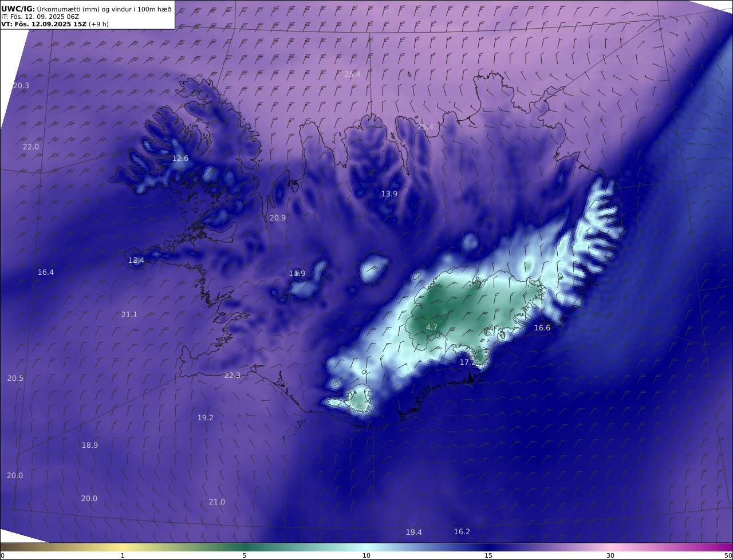Click the 20.3 value label
Screen dimensions: 733x560
click(21, 86)
